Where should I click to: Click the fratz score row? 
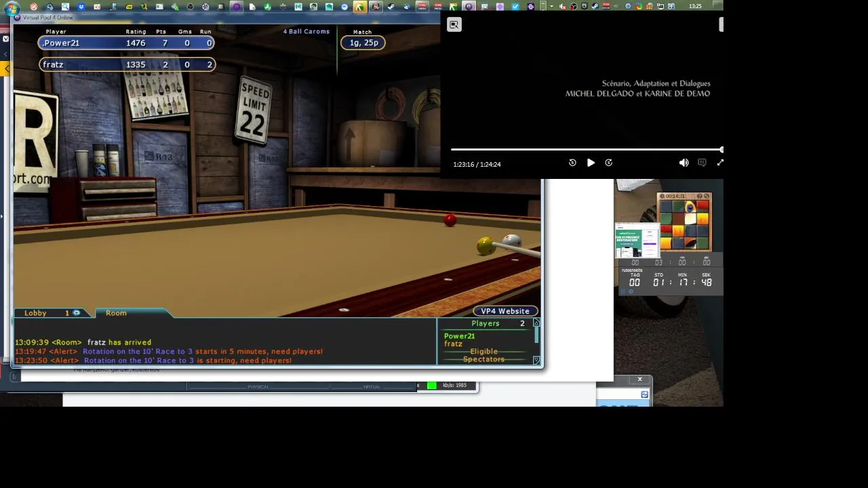(127, 64)
